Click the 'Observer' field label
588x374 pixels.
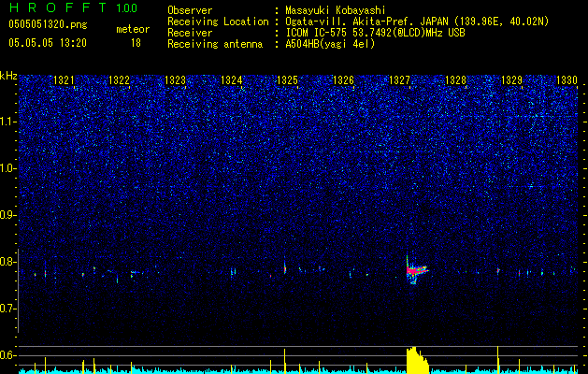point(190,10)
